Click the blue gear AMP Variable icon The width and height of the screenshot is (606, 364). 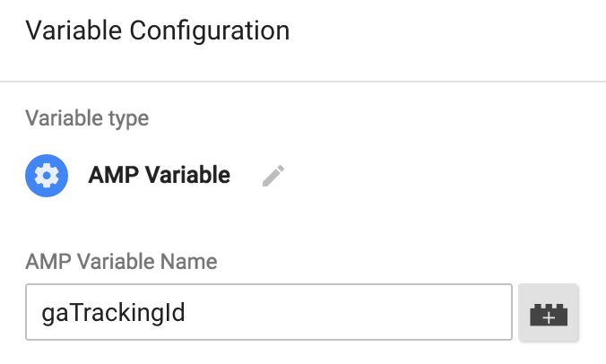pos(47,176)
